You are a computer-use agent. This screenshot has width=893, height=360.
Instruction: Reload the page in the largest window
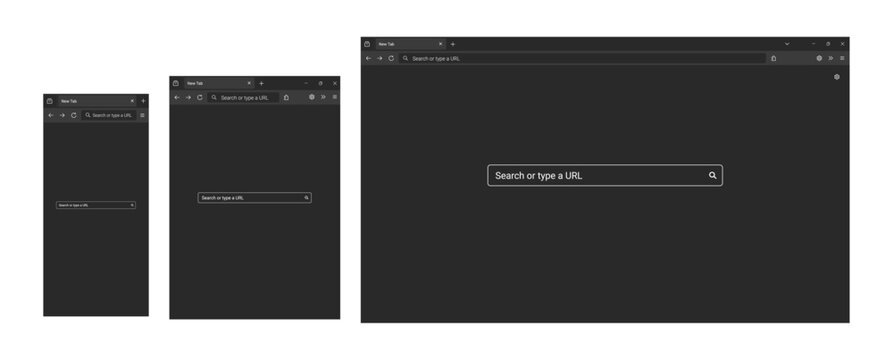click(391, 58)
